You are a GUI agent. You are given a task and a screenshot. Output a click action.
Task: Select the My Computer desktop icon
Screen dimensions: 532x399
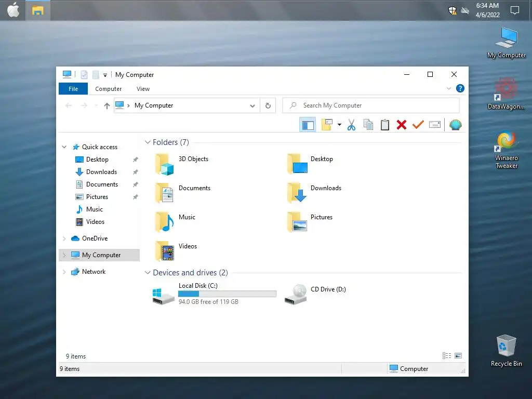[506, 43]
